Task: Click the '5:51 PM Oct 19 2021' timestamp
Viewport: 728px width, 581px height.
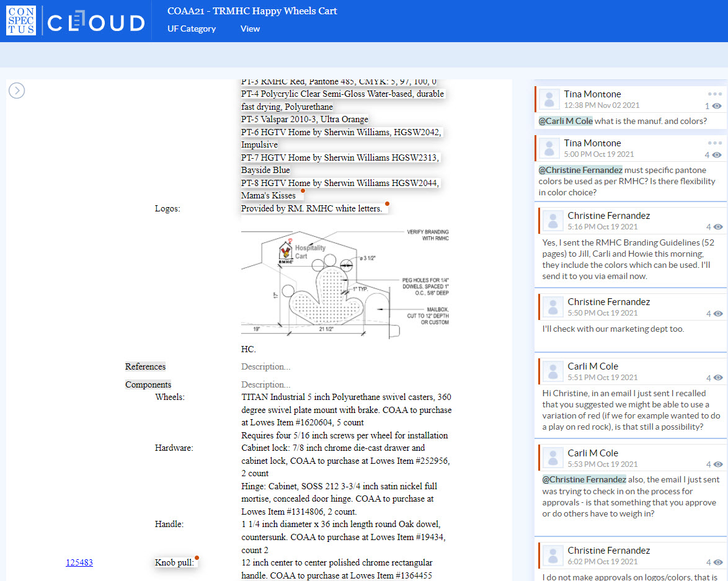Action: pos(603,378)
